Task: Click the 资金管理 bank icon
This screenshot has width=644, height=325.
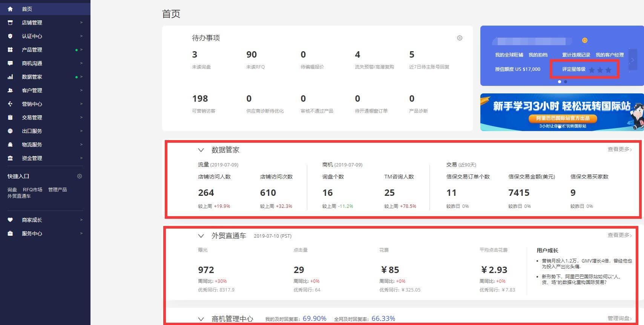Action: pyautogui.click(x=10, y=158)
